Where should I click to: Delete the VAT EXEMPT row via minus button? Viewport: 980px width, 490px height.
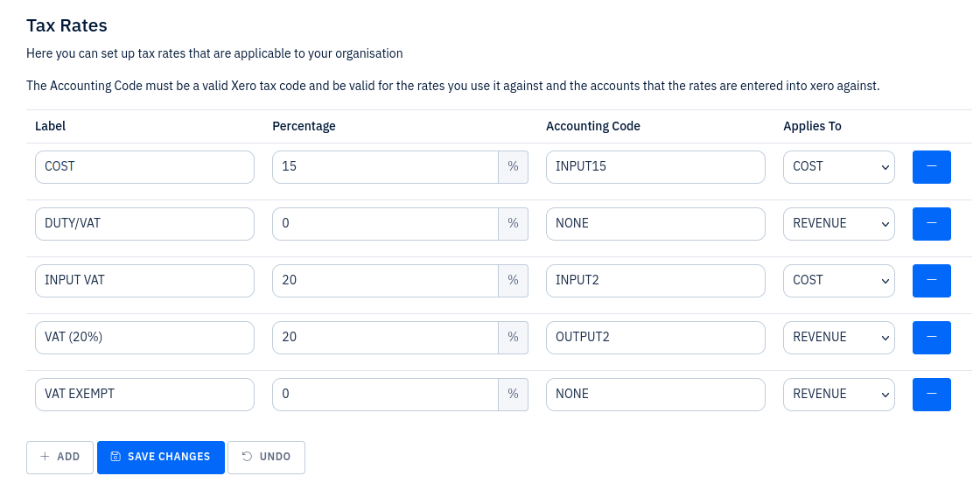pos(931,395)
